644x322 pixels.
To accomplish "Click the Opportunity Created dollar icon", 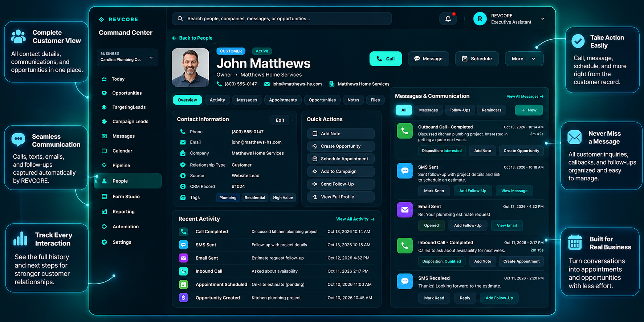I will click(183, 298).
